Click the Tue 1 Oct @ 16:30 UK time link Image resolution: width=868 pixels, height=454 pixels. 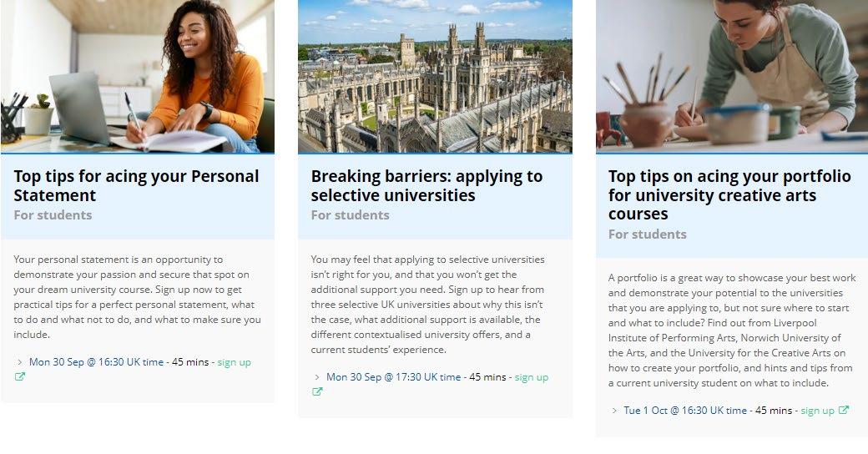685,411
